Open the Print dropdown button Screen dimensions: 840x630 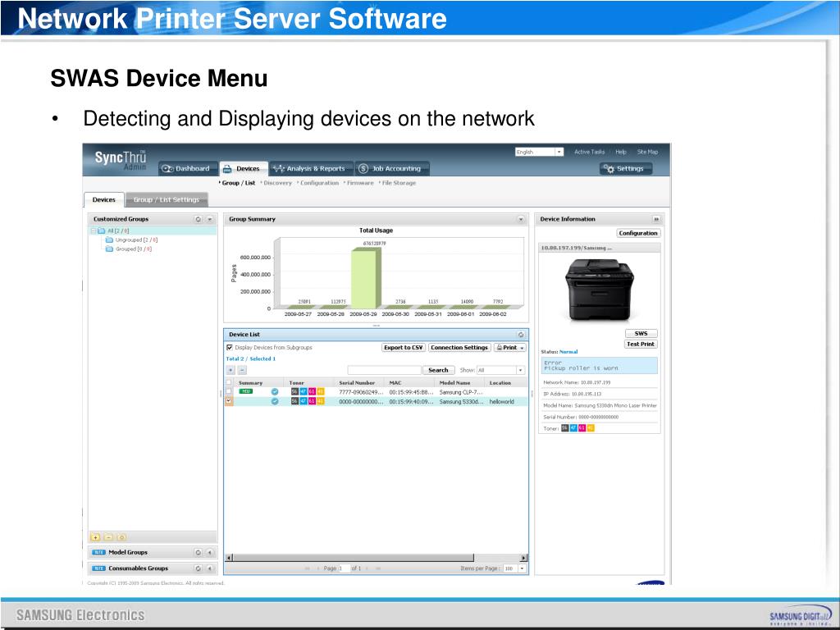[510, 348]
